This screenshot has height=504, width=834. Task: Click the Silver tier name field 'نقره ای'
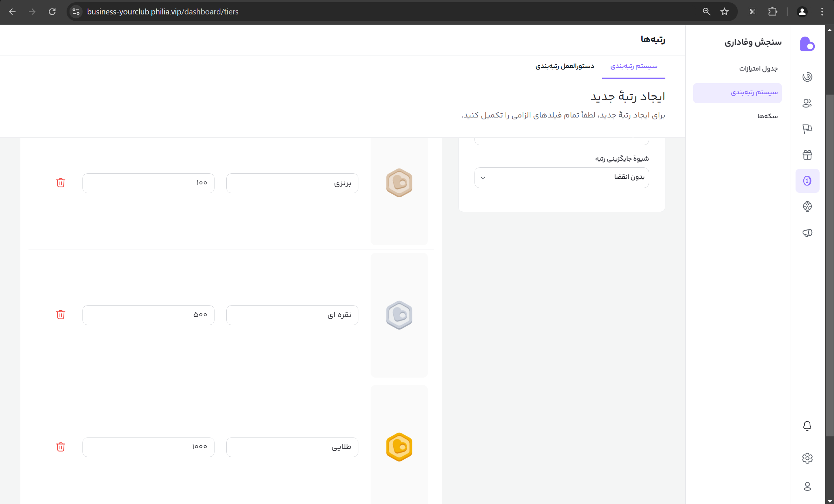coord(292,315)
